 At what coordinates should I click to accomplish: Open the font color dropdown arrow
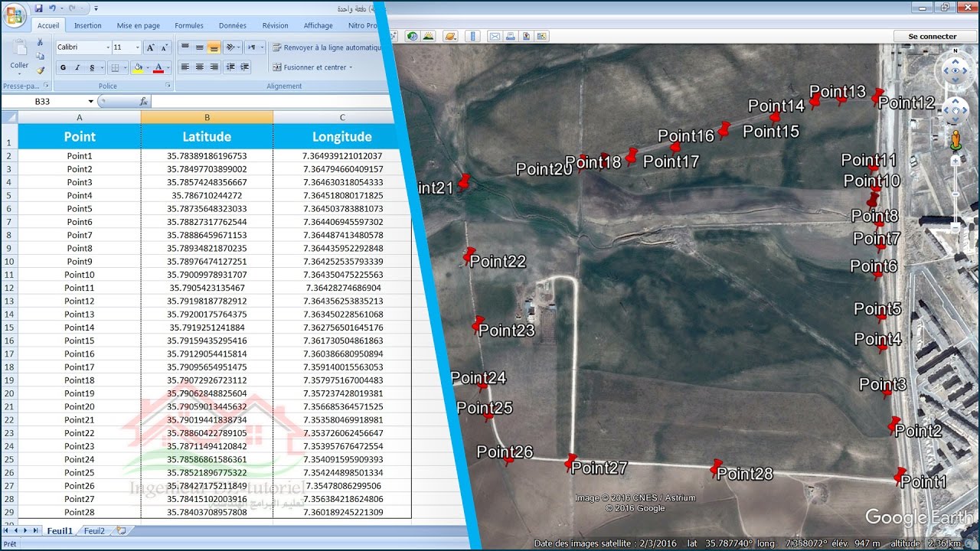coord(168,67)
